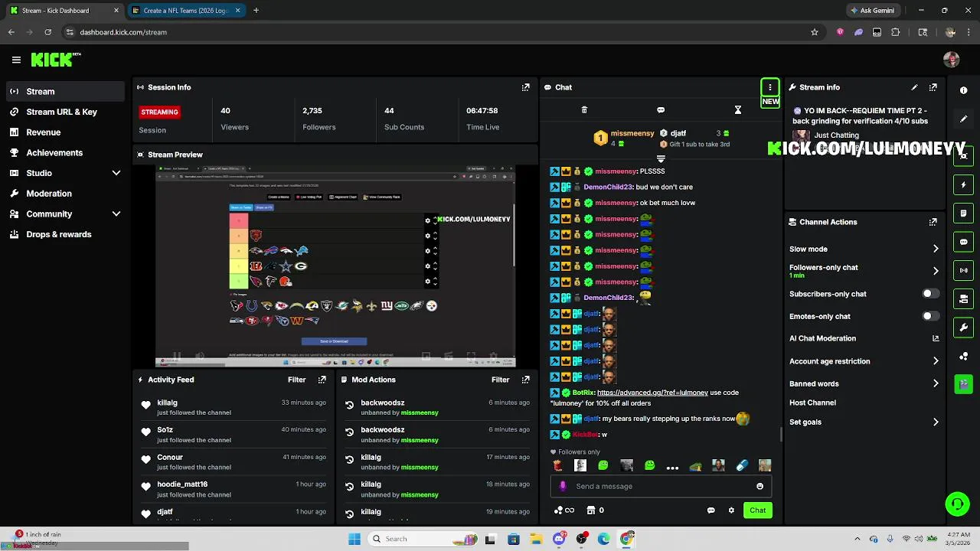980x551 pixels.
Task: Click the stream preview video
Action: pyautogui.click(x=335, y=266)
